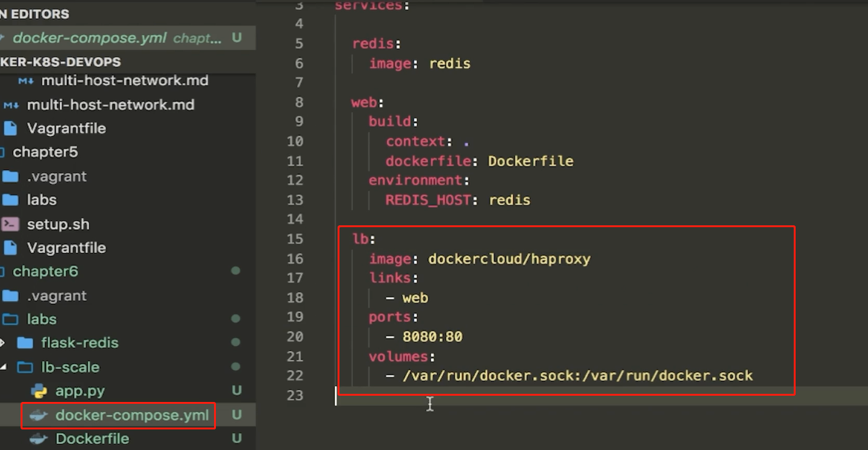Expand the flask-redis folder arrow
Image resolution: width=868 pixels, height=450 pixels.
[x=2, y=343]
